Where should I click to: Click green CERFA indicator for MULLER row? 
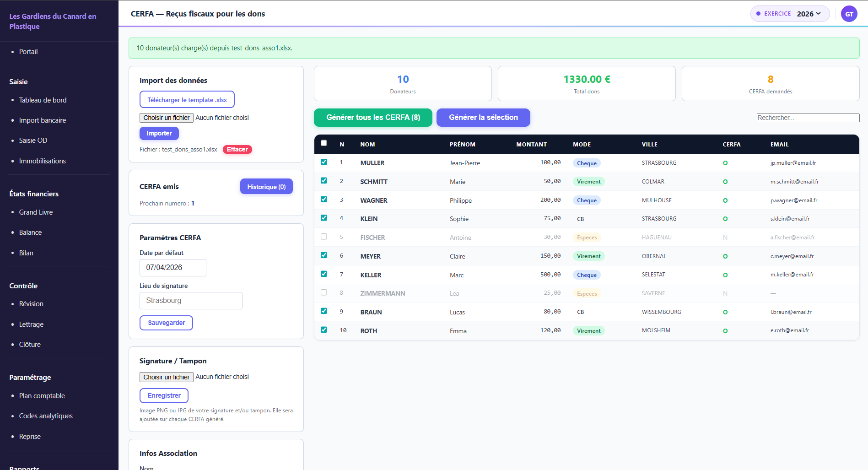pyautogui.click(x=725, y=163)
